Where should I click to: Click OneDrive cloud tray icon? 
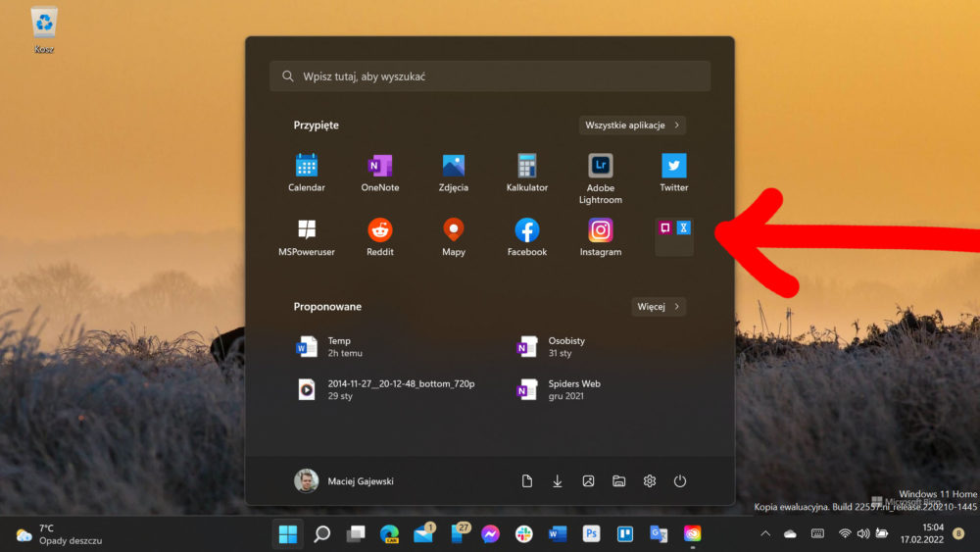(x=791, y=534)
